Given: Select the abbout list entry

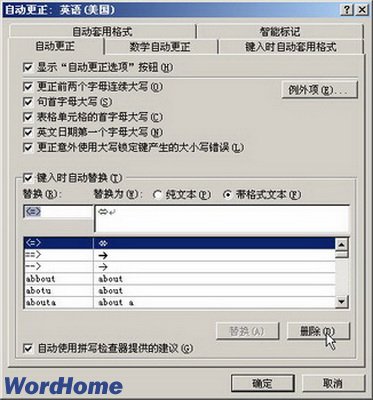Looking at the screenshot, I should point(180,279).
